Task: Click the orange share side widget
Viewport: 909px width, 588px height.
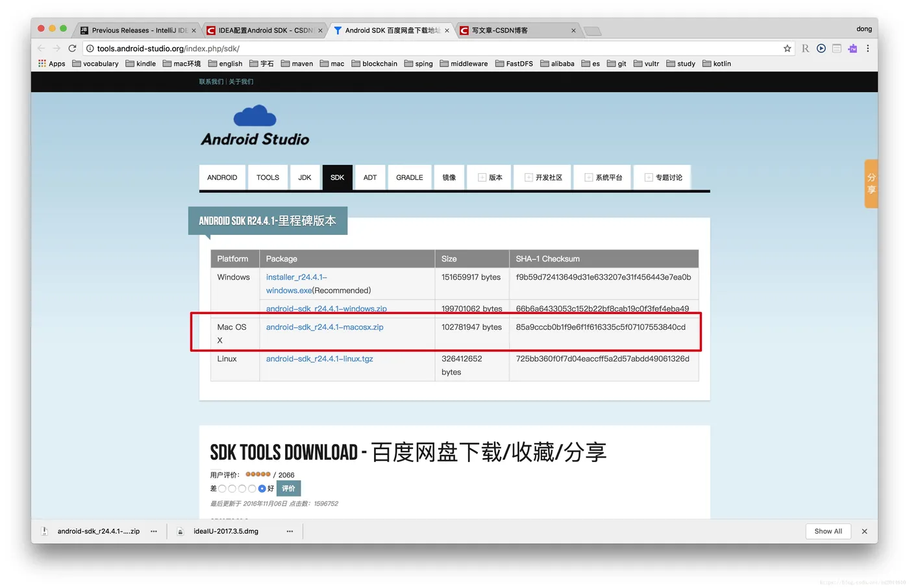Action: [871, 184]
